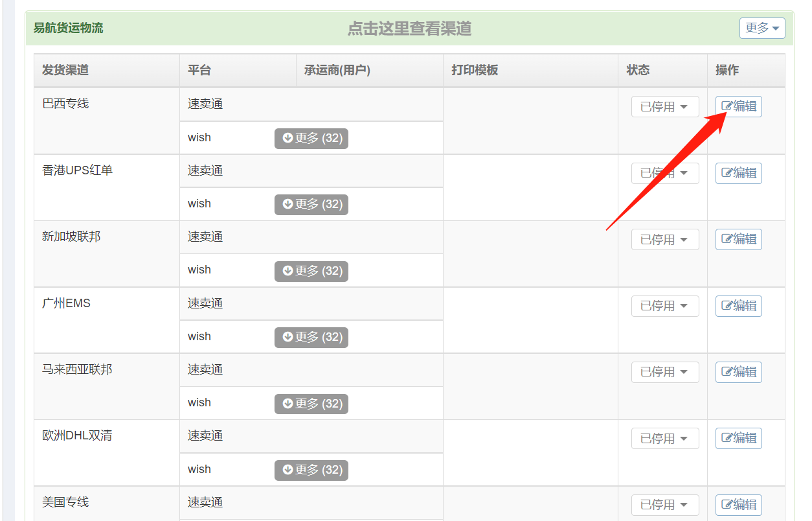Viewport: 812px width, 521px height.
Task: Expand 更多 (32) platforms for 马来西亚联邦
Action: tap(311, 404)
